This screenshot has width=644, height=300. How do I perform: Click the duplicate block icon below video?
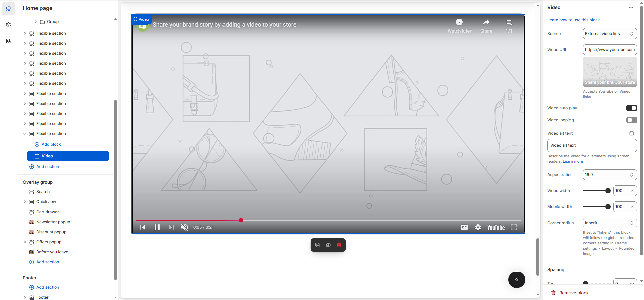point(317,245)
